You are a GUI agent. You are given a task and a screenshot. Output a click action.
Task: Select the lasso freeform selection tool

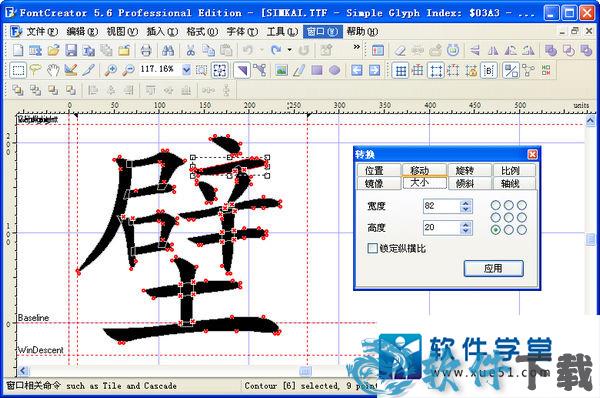coord(35,70)
